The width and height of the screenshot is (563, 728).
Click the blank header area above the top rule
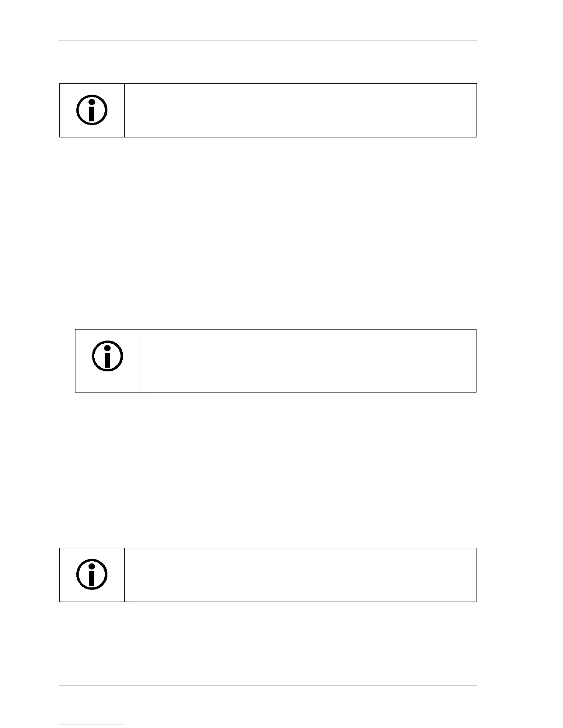(268, 20)
